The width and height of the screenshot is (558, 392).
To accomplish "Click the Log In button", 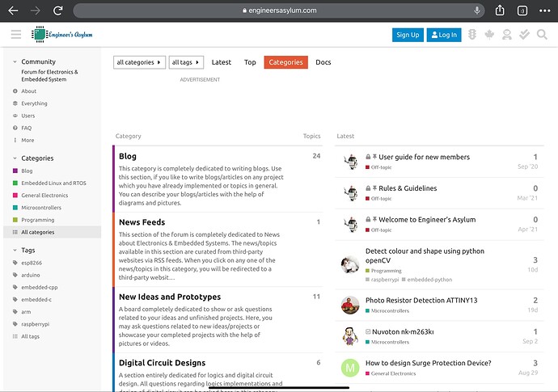I will pos(444,35).
